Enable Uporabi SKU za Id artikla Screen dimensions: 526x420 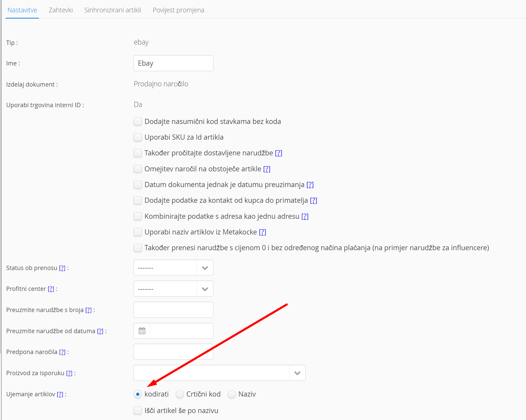pos(138,137)
